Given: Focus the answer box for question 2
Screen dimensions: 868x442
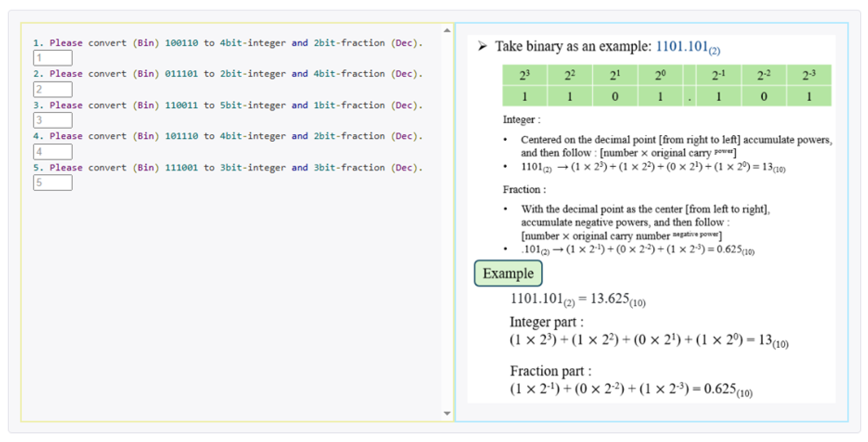Looking at the screenshot, I should (53, 89).
